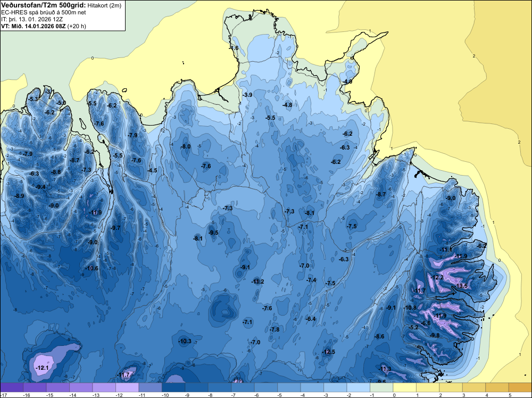Image resolution: width=532 pixels, height=398 pixels.
Task: Click the -1.6 reading near the north coast
Action: coord(234,48)
